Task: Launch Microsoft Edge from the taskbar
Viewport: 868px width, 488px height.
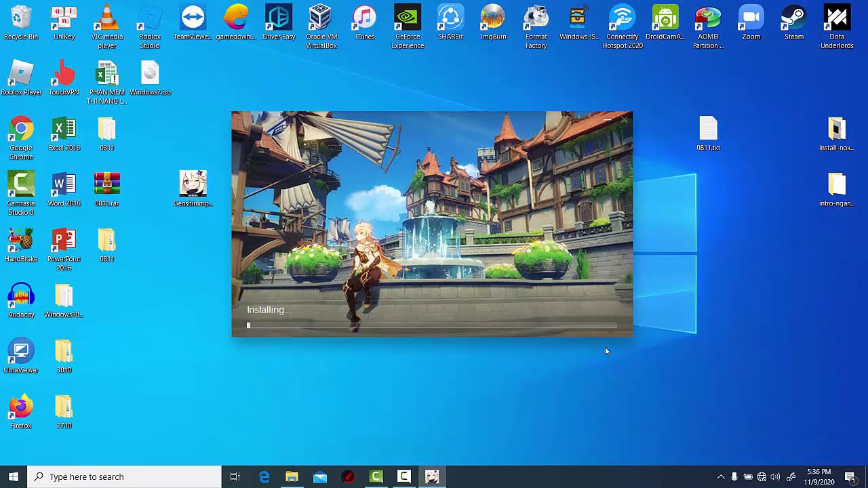Action: pos(264,476)
